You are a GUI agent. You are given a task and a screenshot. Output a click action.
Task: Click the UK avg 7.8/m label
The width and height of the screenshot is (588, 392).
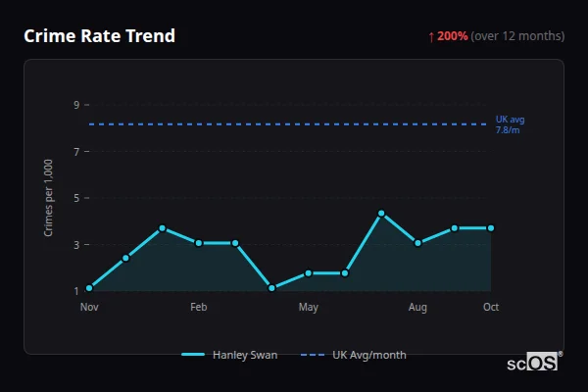click(510, 124)
